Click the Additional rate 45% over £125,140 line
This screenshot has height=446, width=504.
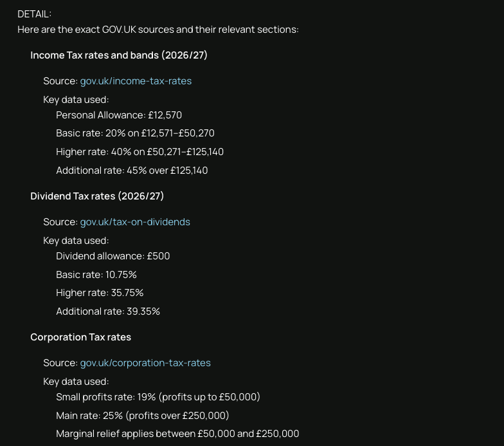[132, 170]
